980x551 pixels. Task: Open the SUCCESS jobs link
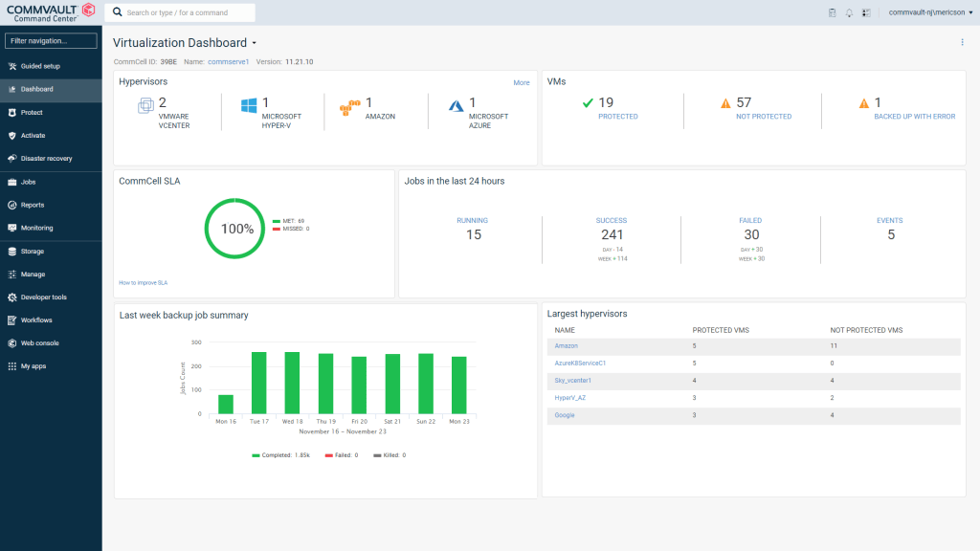pos(612,221)
